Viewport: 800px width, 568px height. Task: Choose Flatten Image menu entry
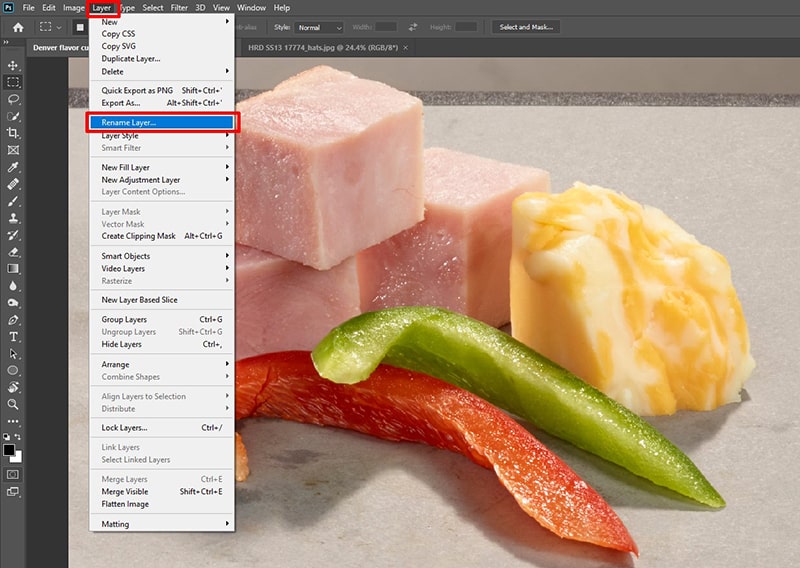point(162,504)
